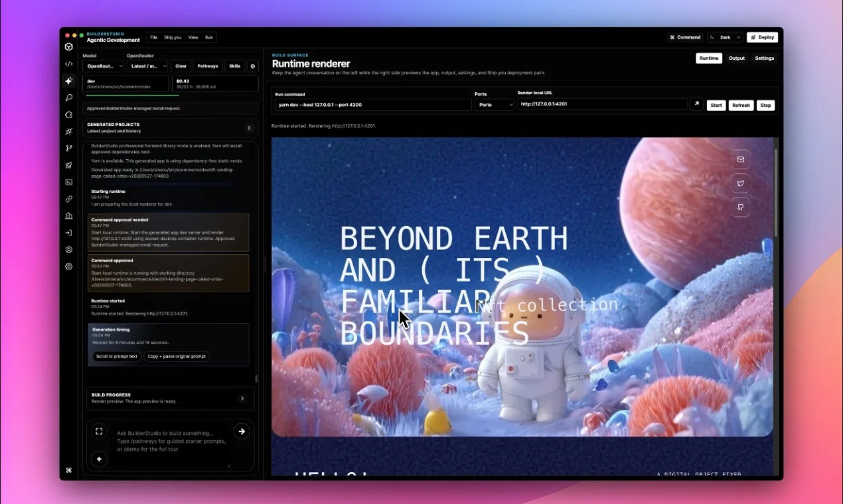
Task: Select the sparkle AI agent sidebar icon
Action: pos(68,81)
